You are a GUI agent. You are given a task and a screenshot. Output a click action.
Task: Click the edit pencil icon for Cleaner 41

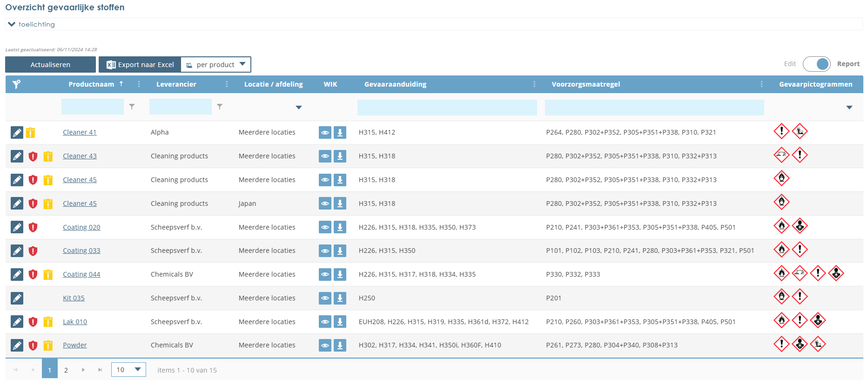click(x=17, y=133)
